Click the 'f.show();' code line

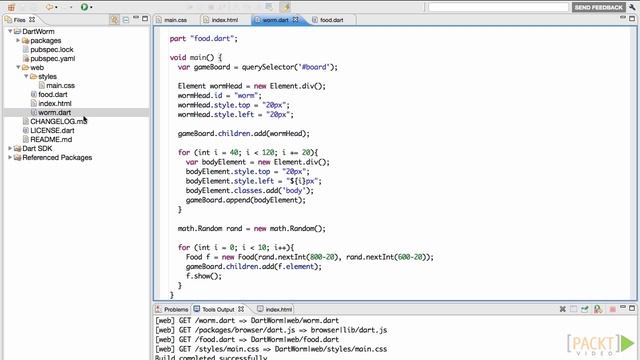[204, 276]
